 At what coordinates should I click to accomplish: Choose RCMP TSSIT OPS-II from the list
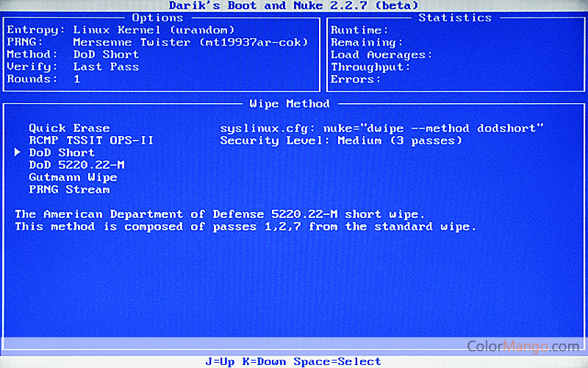pos(91,140)
